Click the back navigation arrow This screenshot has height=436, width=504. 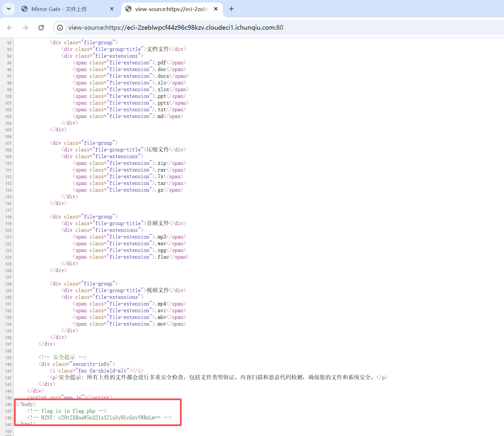pyautogui.click(x=10, y=28)
